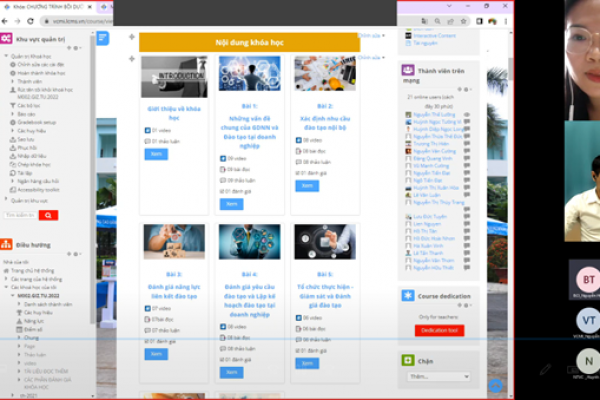Select Accessibility toolkit in administration menu

coord(38,188)
